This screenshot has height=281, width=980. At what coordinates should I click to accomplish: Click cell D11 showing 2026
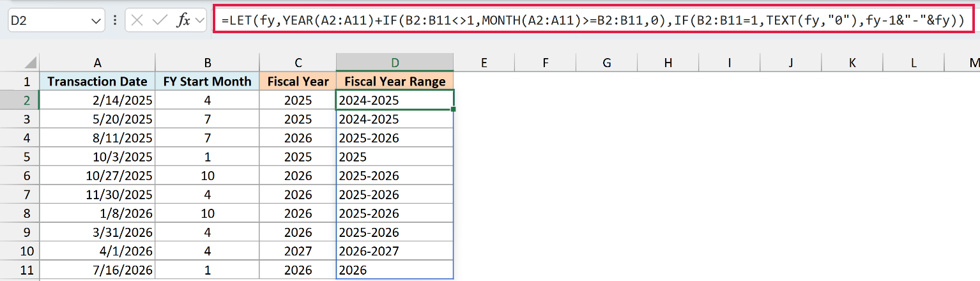pos(395,270)
